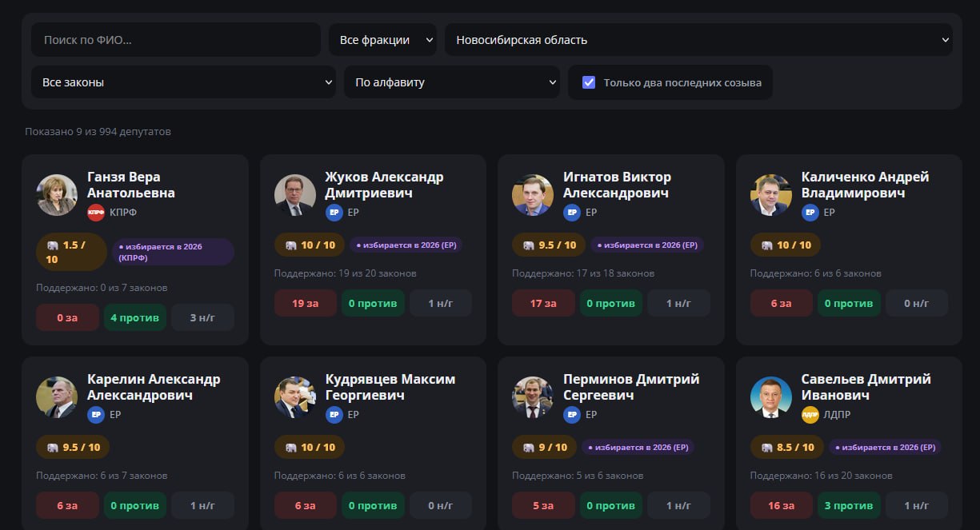Screen dimensions: 980x530
Task: Click the ЕР icon under Калиниченко Андрей
Action: (810, 213)
